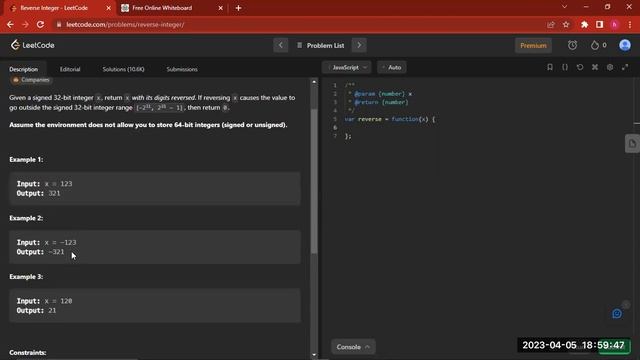Image resolution: width=640 pixels, height=360 pixels.
Task: Click the '@return {number}' comment line
Action: (378, 102)
